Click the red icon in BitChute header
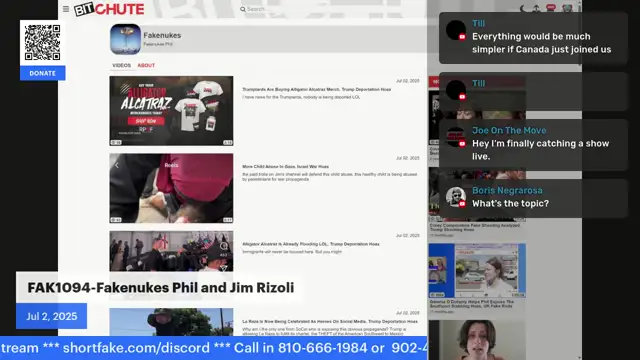This screenshot has height=360, width=640. (551, 8)
